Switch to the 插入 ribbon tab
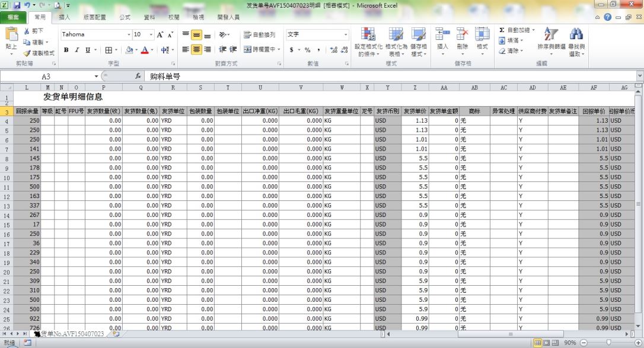 click(65, 17)
